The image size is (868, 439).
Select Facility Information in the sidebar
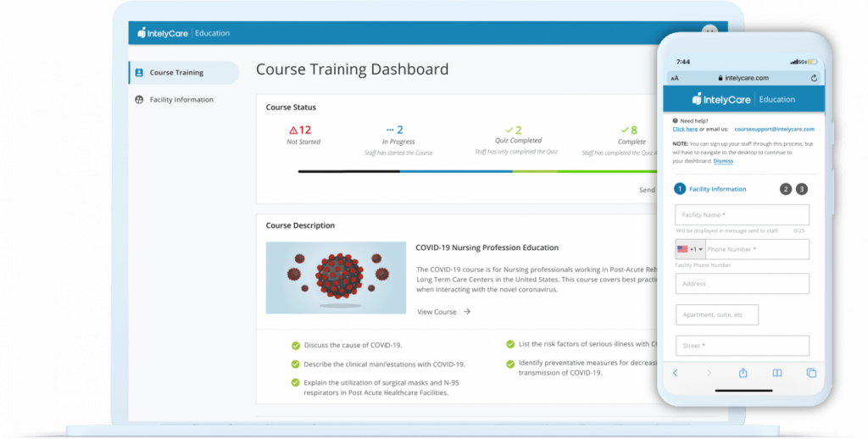[181, 100]
